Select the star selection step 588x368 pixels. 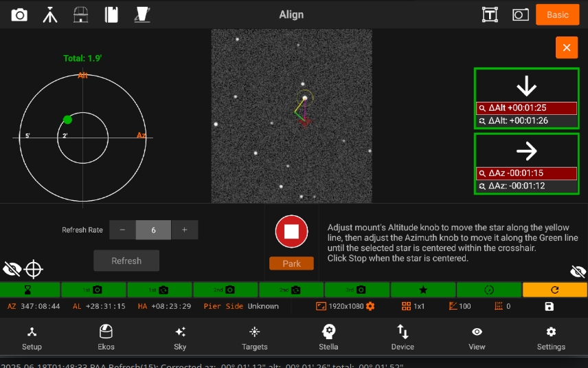(x=423, y=290)
